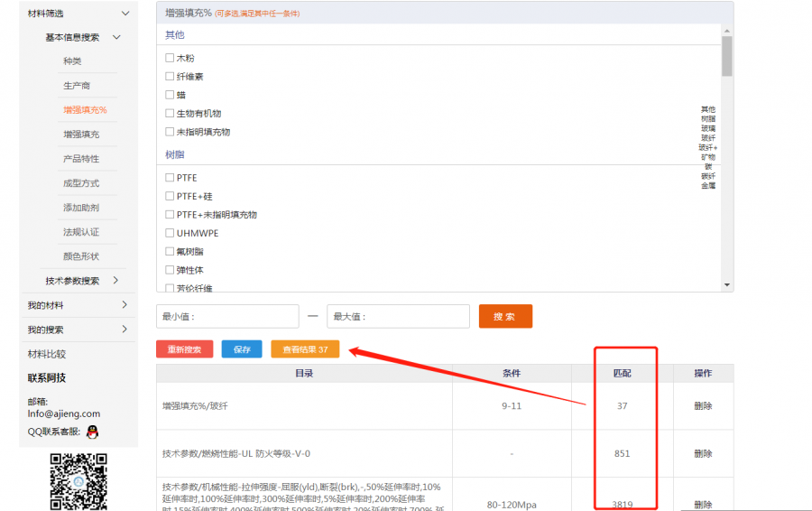Open the 成型方式 menu item
Viewport: 812px width, 511px height.
(x=81, y=183)
